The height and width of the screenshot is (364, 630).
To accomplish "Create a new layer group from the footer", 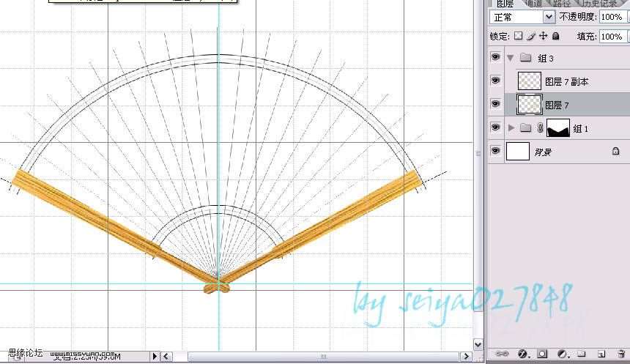I will (x=580, y=354).
